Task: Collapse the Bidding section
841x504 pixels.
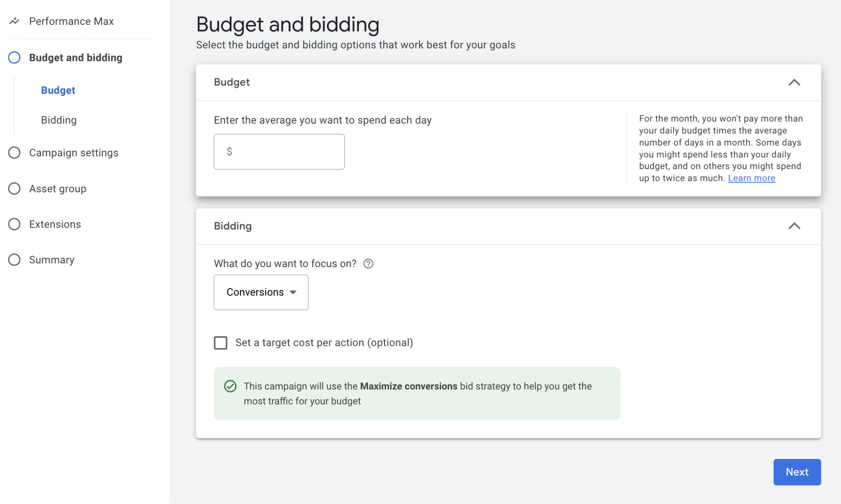Action: click(x=794, y=225)
